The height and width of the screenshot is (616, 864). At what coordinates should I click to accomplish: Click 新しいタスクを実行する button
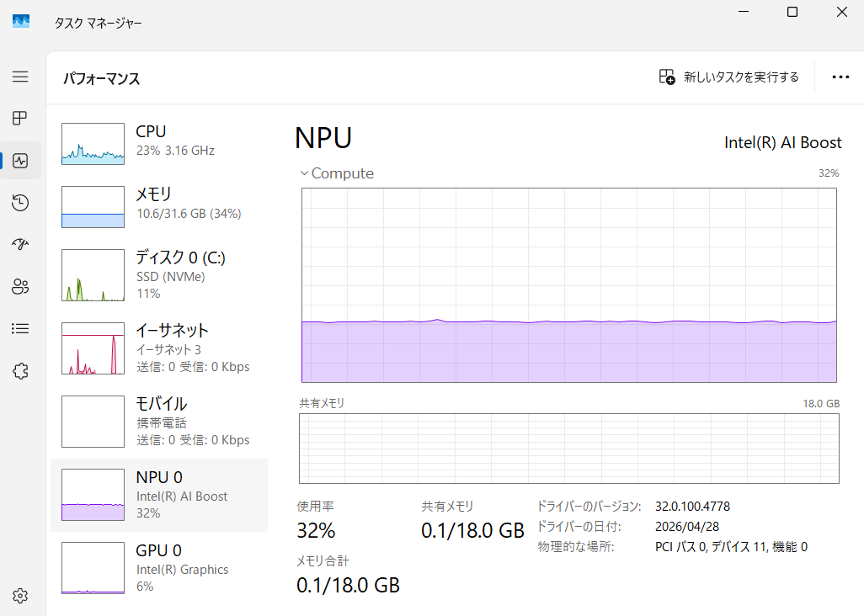coord(729,77)
